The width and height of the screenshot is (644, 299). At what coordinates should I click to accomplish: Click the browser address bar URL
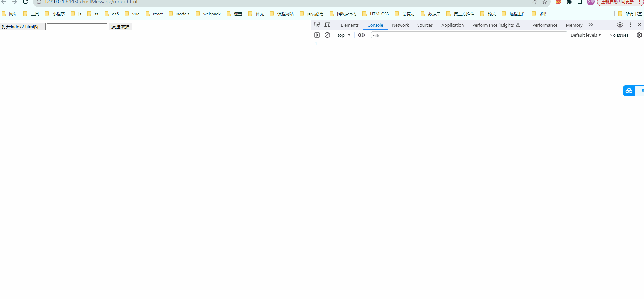(91, 2)
